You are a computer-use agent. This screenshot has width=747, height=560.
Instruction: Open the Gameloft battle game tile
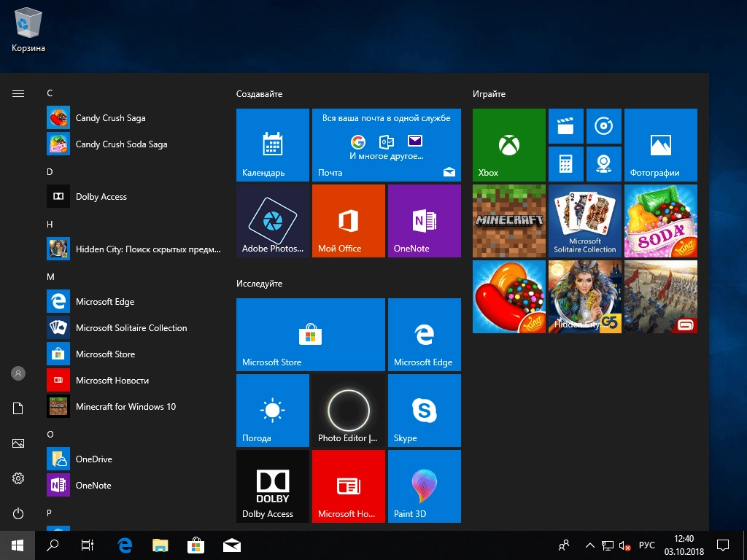pyautogui.click(x=661, y=297)
